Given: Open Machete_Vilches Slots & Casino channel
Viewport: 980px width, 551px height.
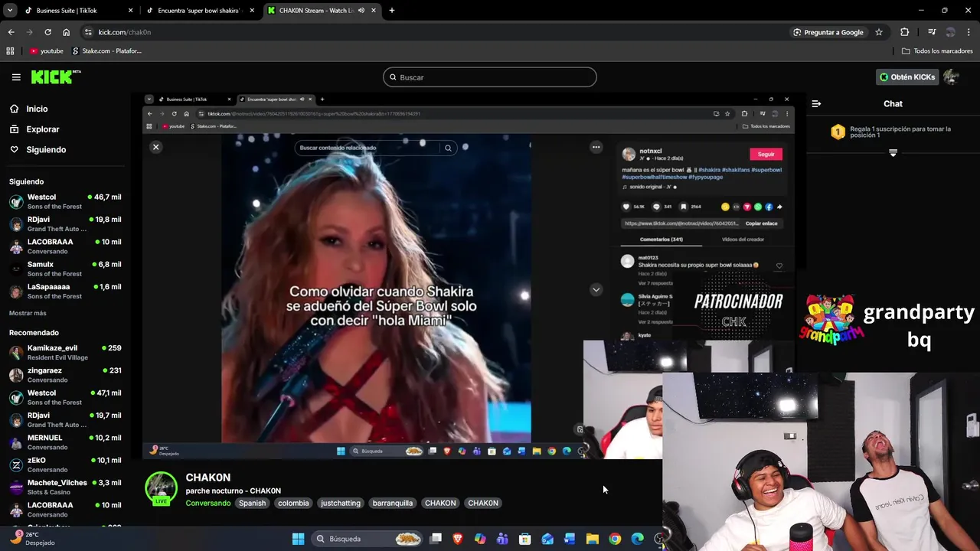Looking at the screenshot, I should 65,487.
